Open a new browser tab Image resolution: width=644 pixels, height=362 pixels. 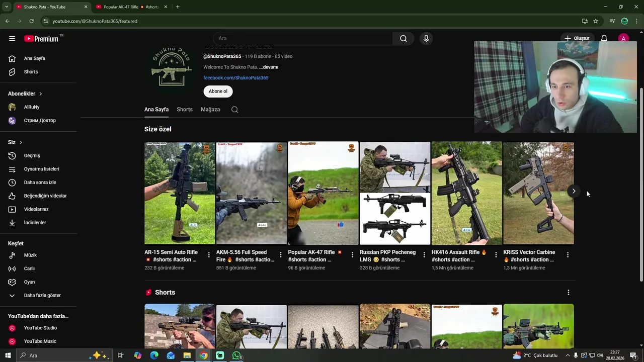(x=178, y=7)
